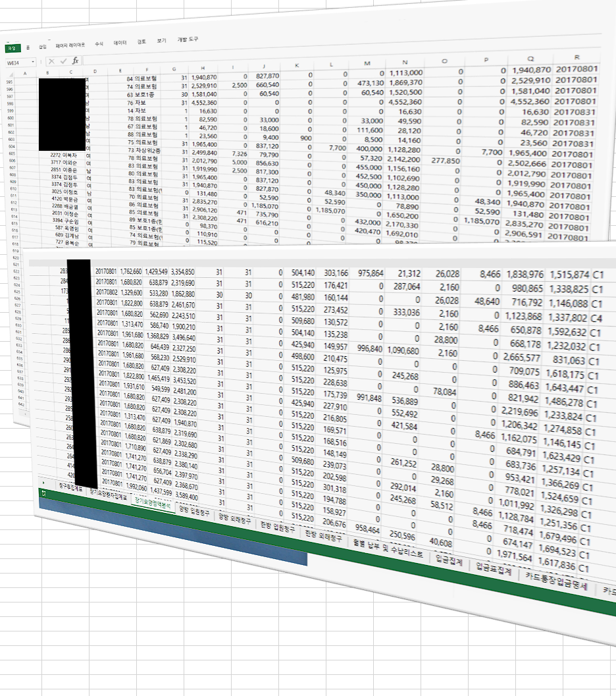
Task: Click the formula bar Cancel X icon
Action: pyautogui.click(x=52, y=61)
